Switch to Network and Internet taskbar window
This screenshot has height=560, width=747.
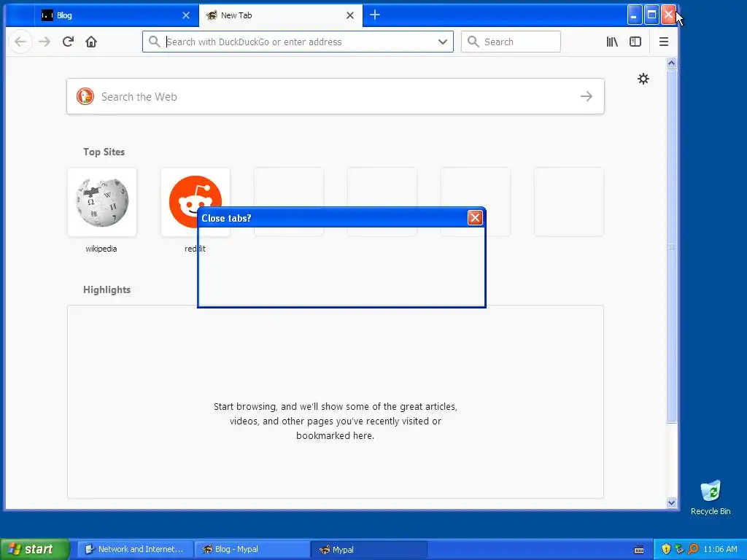click(135, 549)
